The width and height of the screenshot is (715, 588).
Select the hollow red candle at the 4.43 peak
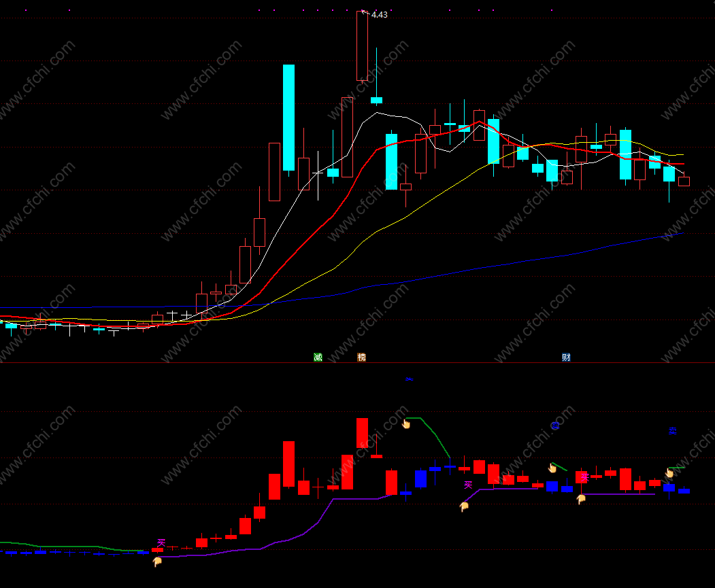click(x=362, y=46)
